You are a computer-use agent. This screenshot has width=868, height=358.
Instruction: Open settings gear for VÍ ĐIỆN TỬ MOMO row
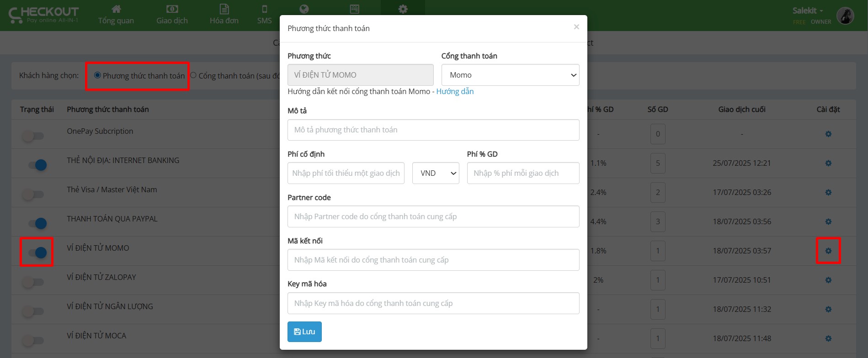tap(828, 251)
